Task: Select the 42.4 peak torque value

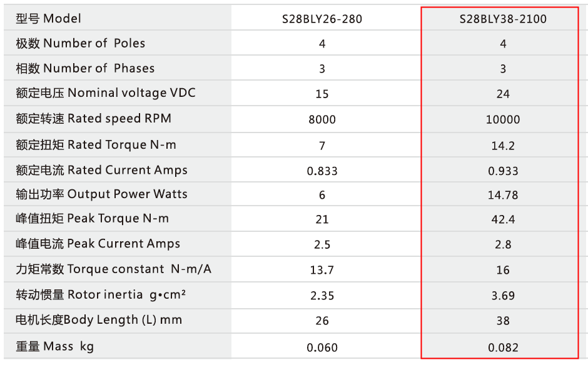Action: coord(503,219)
